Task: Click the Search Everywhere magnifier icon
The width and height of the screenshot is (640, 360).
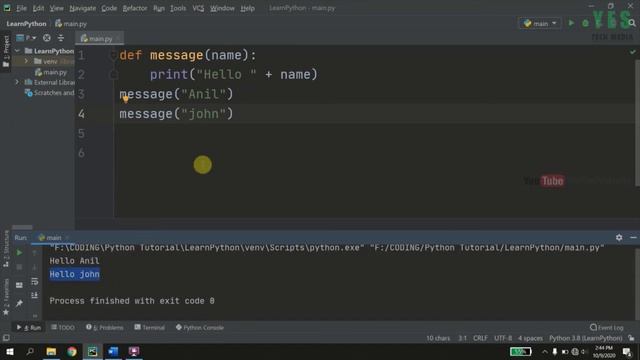Action: click(x=632, y=23)
